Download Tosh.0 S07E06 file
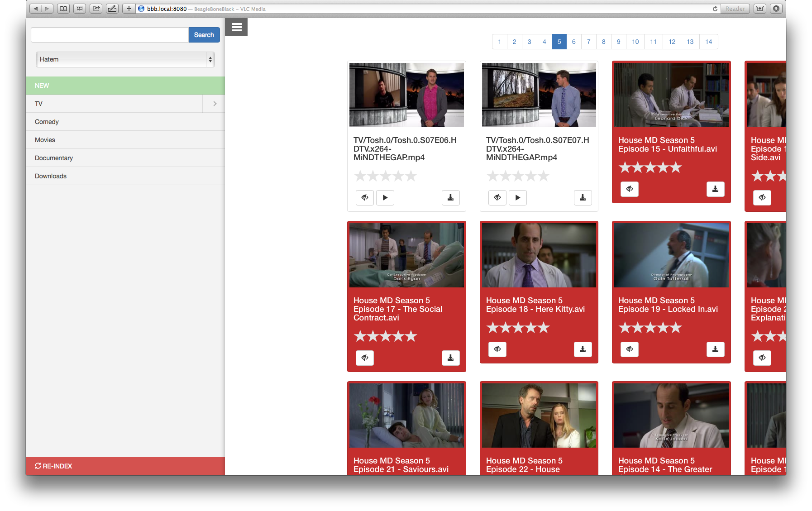This screenshot has height=511, width=812. pos(451,198)
